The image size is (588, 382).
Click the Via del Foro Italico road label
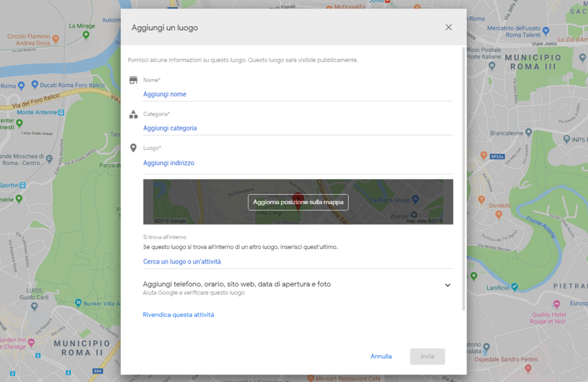click(x=35, y=101)
